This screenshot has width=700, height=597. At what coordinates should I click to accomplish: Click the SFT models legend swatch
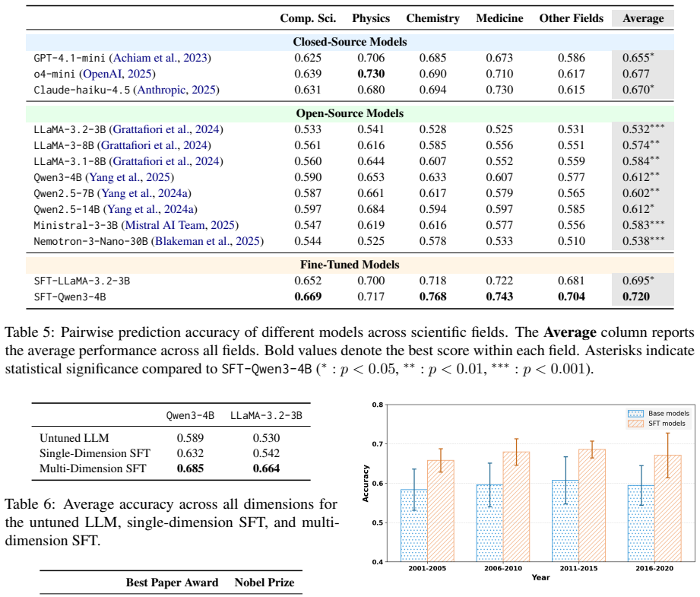coord(635,424)
